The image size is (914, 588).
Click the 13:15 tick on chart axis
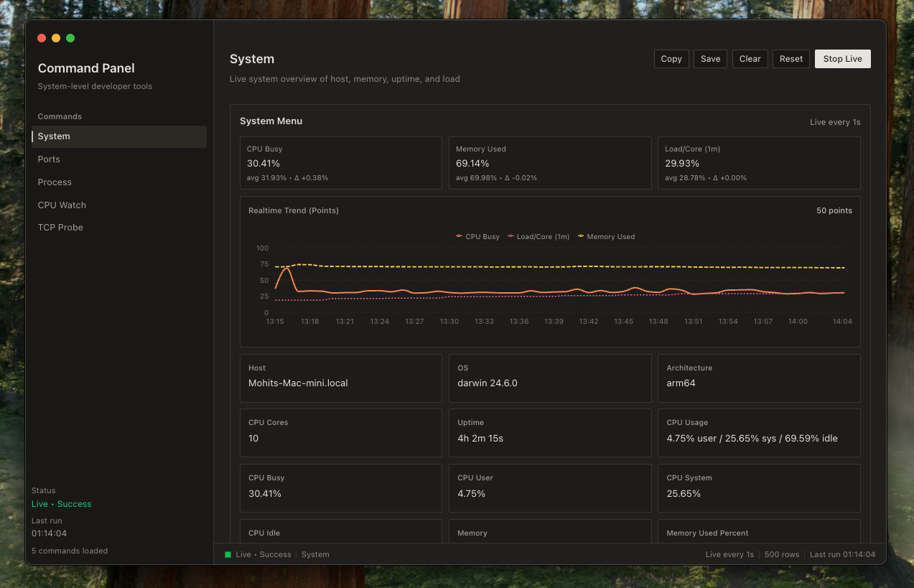(275, 322)
